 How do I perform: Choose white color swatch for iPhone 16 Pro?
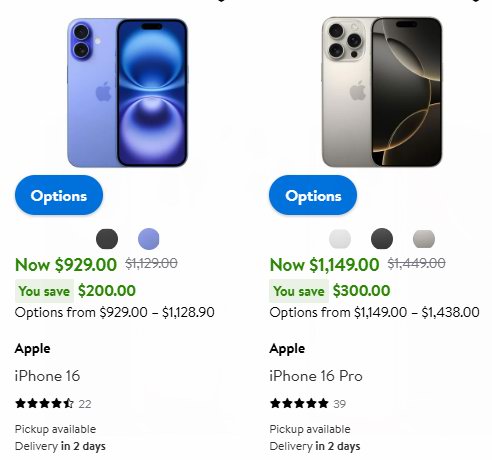tap(340, 239)
